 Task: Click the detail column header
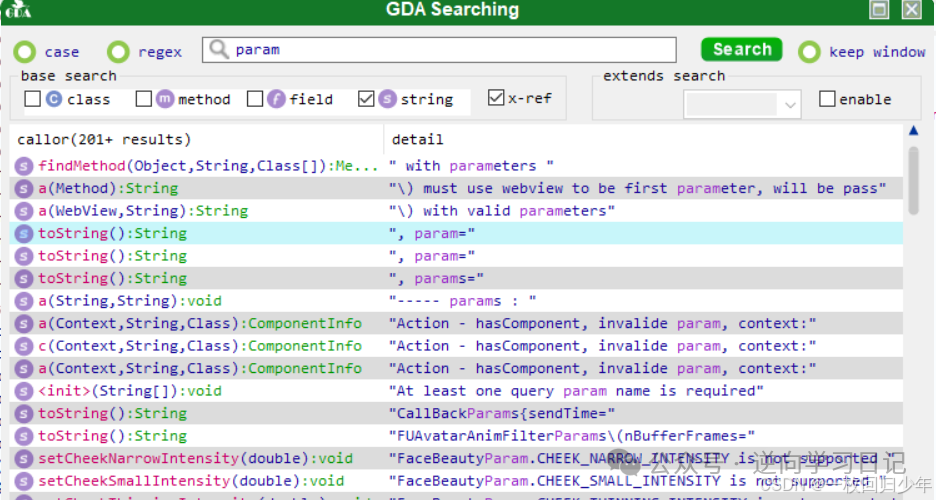click(417, 140)
